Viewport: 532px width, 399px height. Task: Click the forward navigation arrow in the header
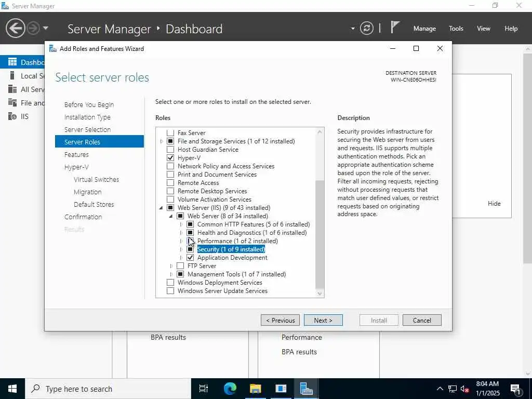33,28
